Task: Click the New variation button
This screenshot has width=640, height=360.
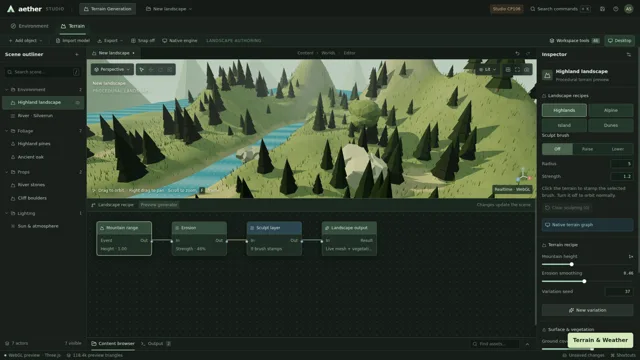Action: click(587, 310)
